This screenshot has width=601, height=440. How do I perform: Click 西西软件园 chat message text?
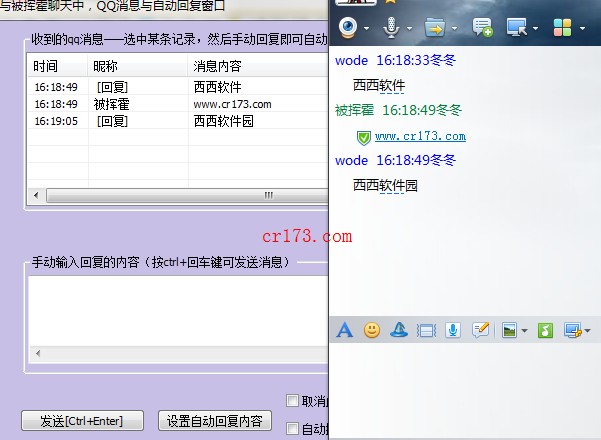coord(385,186)
